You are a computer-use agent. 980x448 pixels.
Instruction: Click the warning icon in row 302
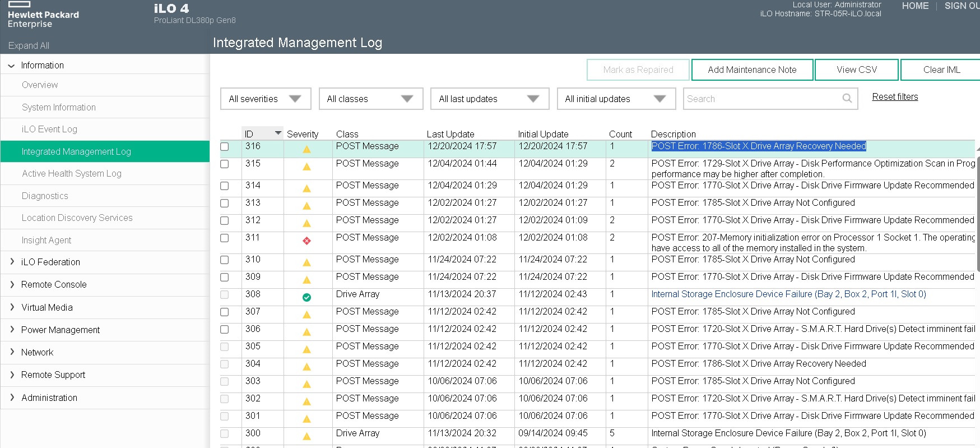click(306, 401)
